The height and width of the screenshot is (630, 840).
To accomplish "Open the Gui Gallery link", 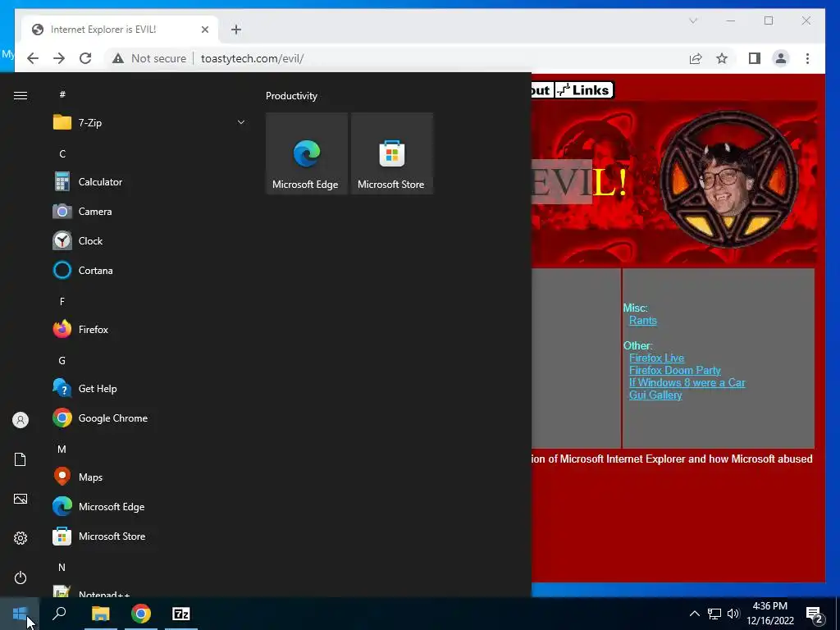I will [x=655, y=395].
